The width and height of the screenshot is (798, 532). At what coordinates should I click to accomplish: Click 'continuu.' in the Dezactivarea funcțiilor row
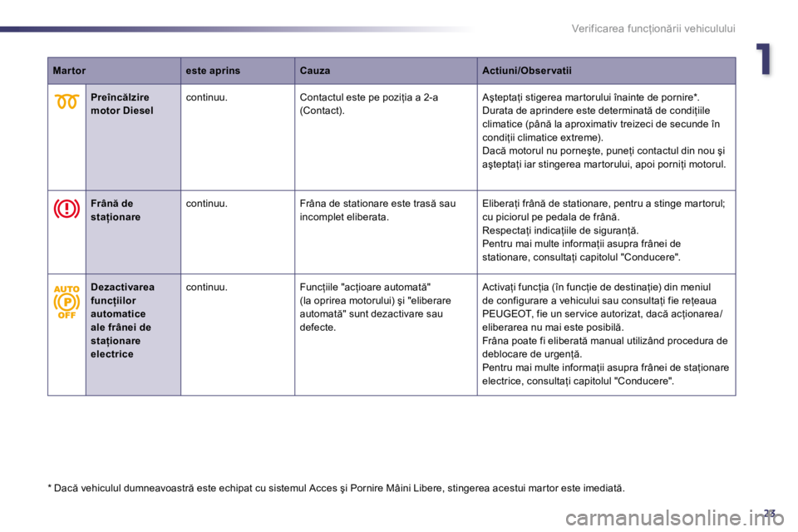click(207, 287)
